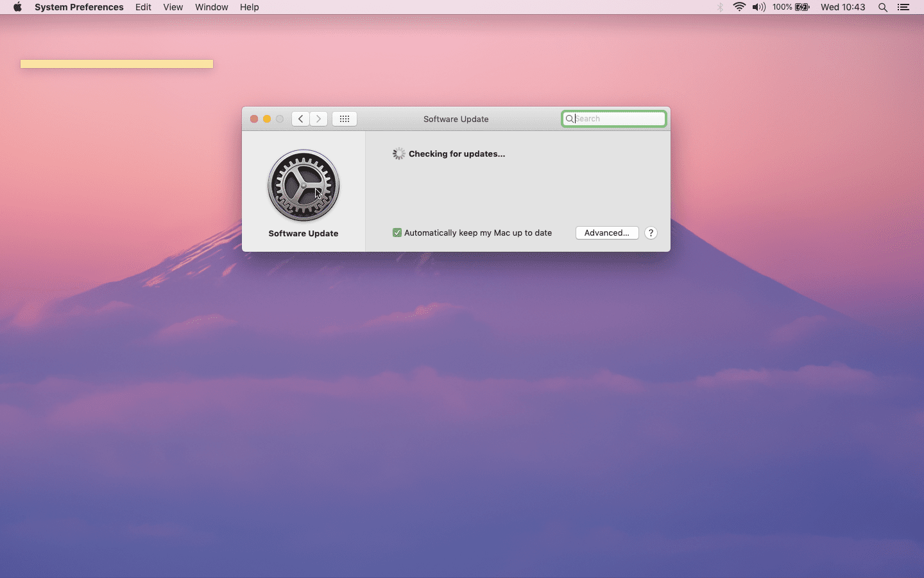Click the Search field in Software Update

614,119
